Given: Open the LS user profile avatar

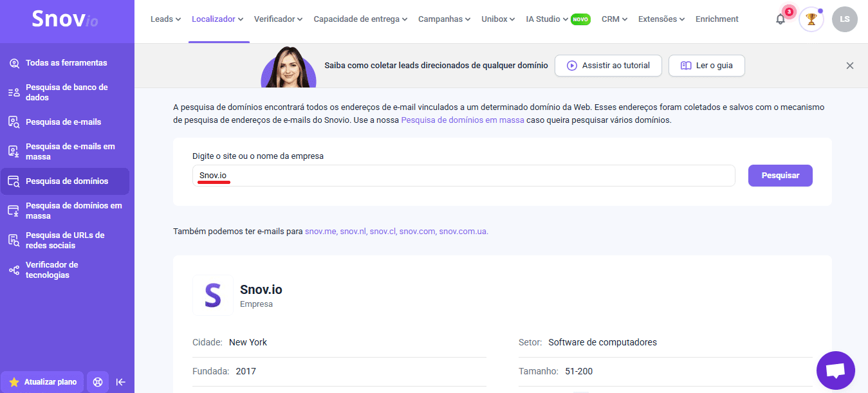Looking at the screenshot, I should point(844,19).
